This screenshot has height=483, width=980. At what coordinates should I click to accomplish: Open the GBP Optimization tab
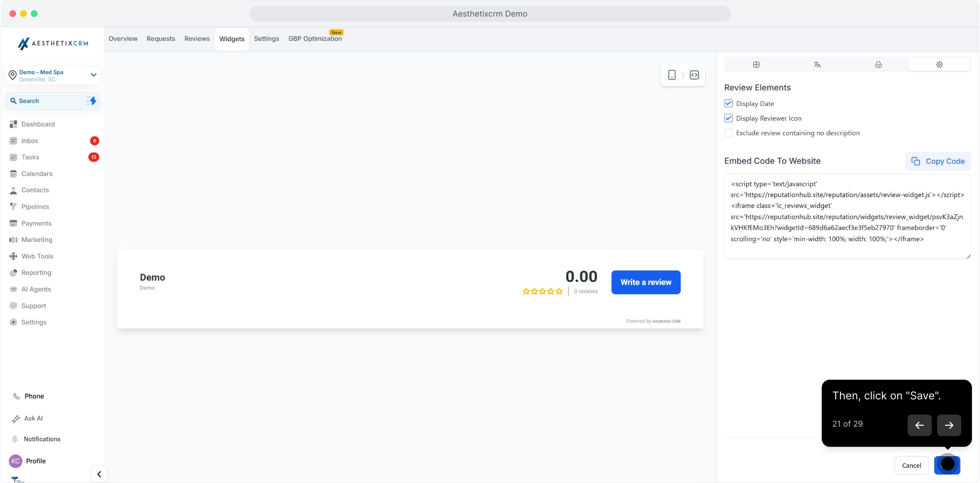(315, 38)
